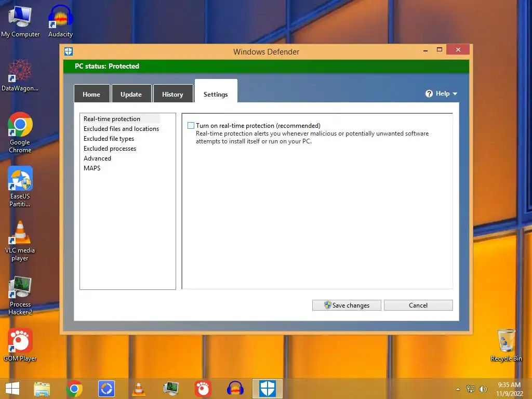Click the Help question mark icon
Image resolution: width=532 pixels, height=399 pixels.
(429, 94)
